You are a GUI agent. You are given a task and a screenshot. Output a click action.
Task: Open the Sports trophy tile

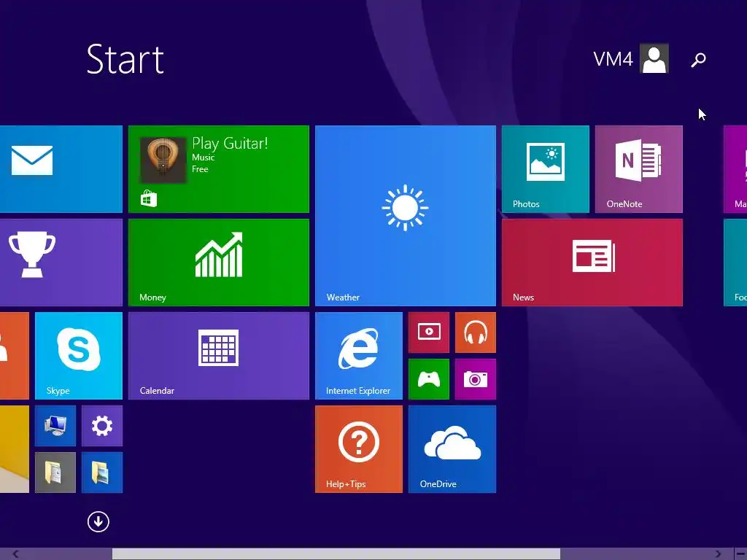click(61, 262)
